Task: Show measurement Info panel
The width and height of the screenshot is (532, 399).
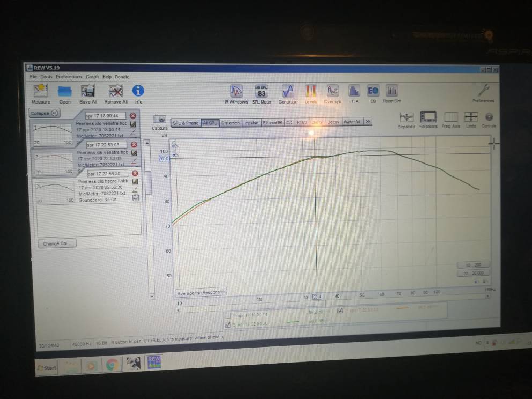Action: (138, 94)
